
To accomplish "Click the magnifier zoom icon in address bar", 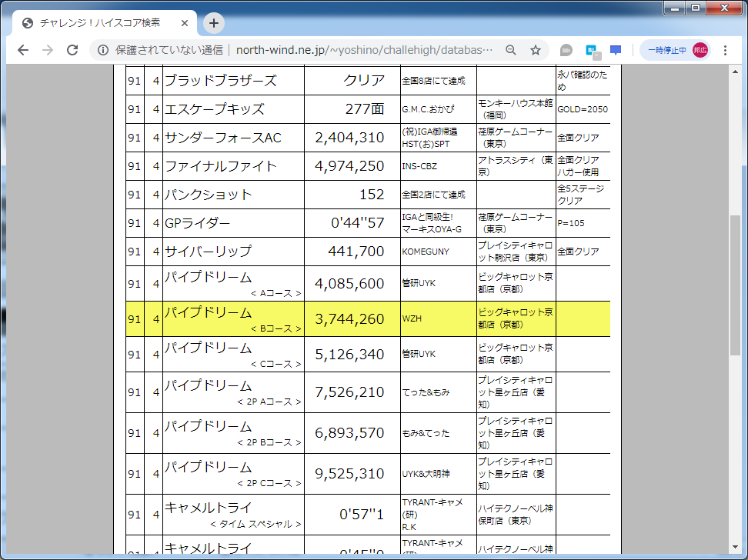I will 511,49.
